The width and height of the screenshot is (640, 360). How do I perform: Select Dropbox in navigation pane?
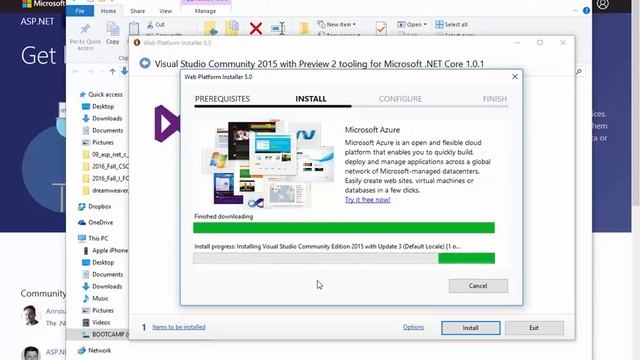tap(95, 207)
